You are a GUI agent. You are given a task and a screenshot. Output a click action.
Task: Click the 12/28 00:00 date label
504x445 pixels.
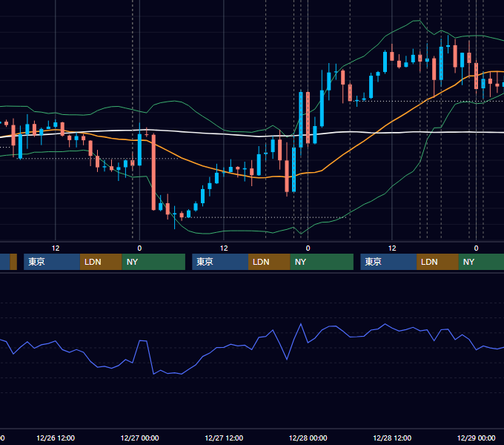[x=308, y=438]
